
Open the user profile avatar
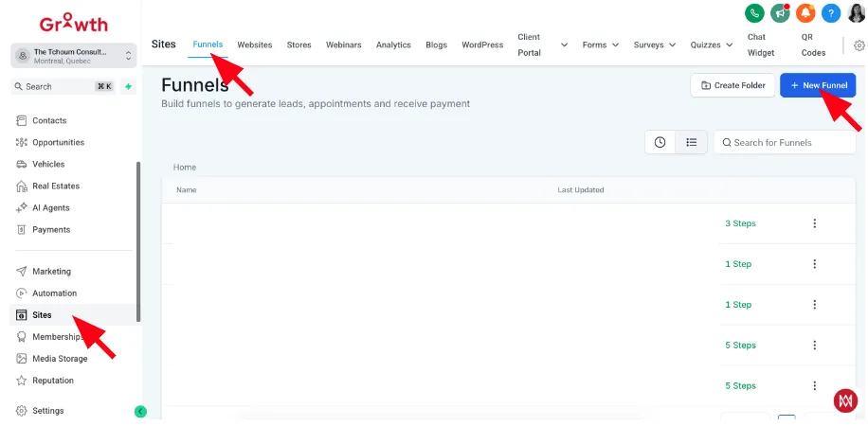point(857,12)
